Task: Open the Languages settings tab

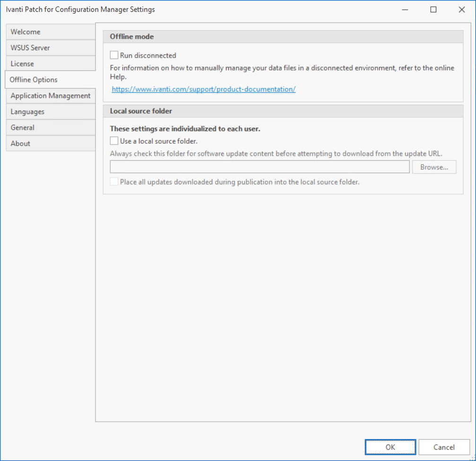Action: [50, 112]
